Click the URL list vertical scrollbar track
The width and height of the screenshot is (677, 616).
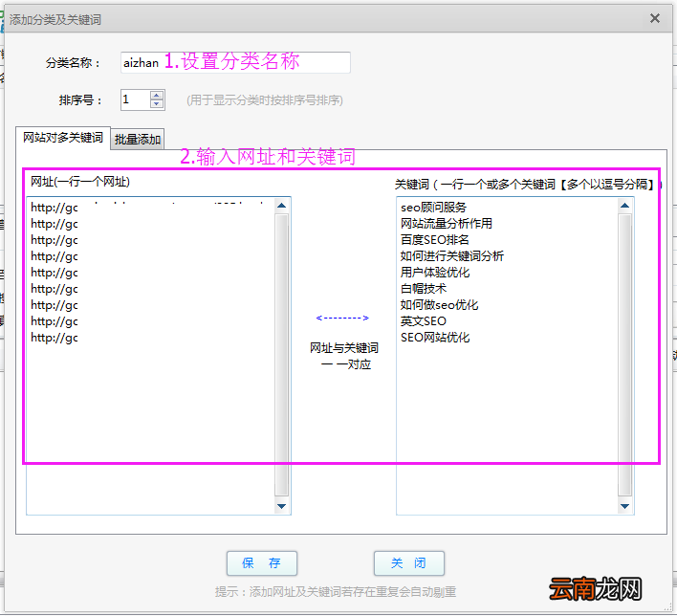click(281, 356)
